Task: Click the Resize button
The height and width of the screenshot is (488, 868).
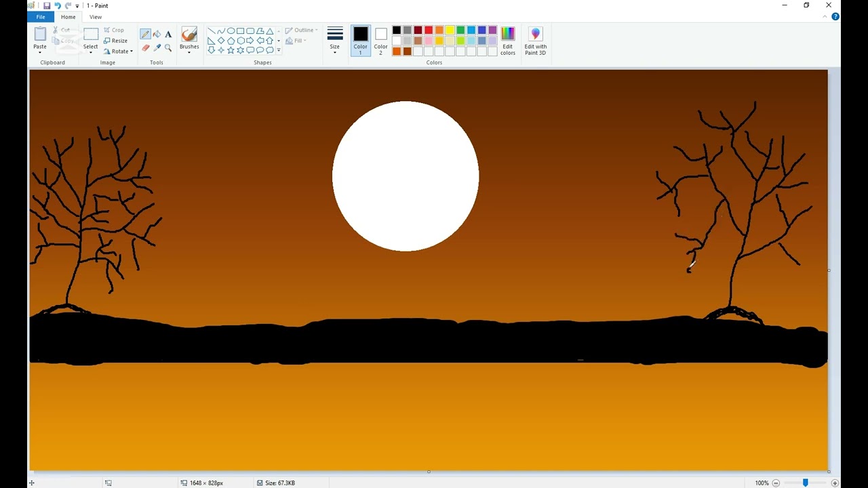Action: pos(115,41)
